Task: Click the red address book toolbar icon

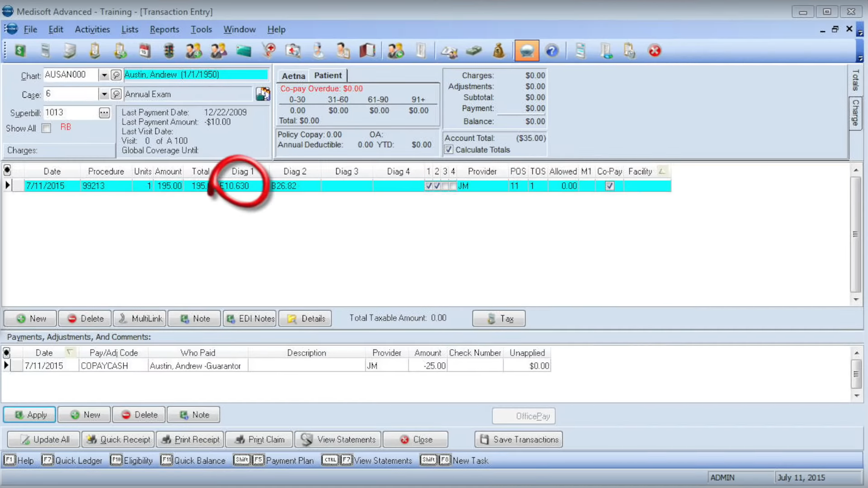Action: (367, 51)
